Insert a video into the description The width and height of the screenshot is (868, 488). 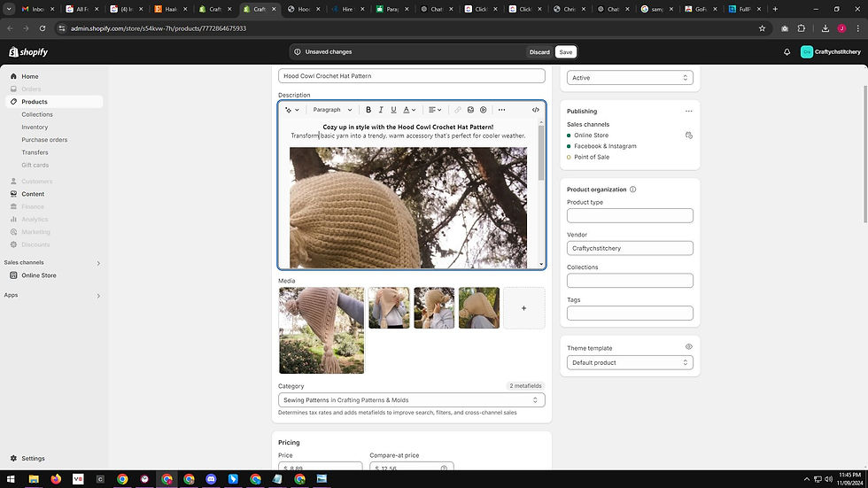(484, 110)
